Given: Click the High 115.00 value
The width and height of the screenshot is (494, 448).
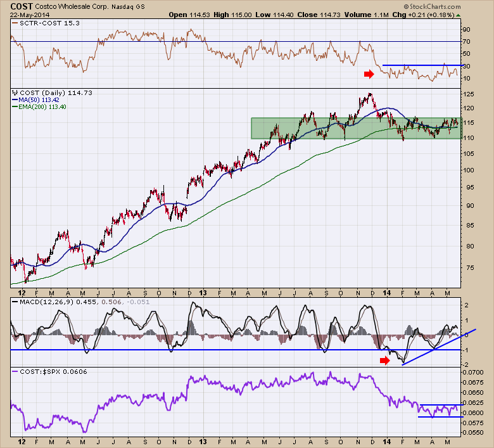Looking at the screenshot, I should point(232,15).
